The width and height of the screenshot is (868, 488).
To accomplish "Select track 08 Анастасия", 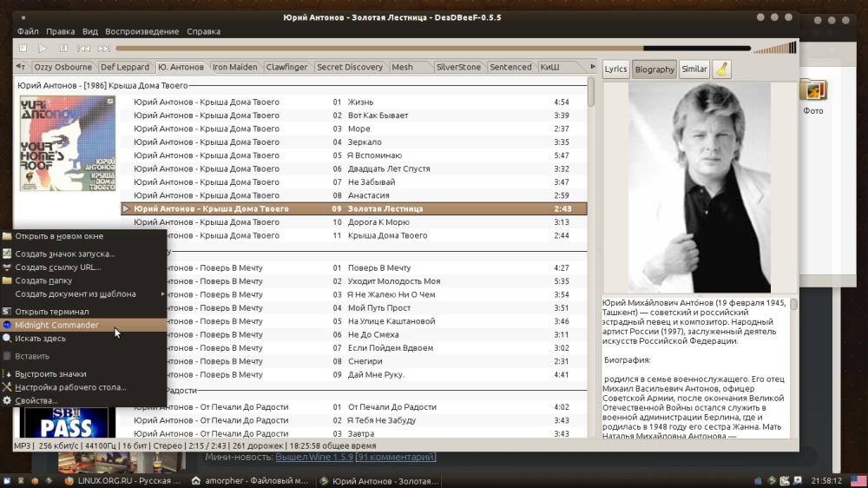I will [x=353, y=195].
